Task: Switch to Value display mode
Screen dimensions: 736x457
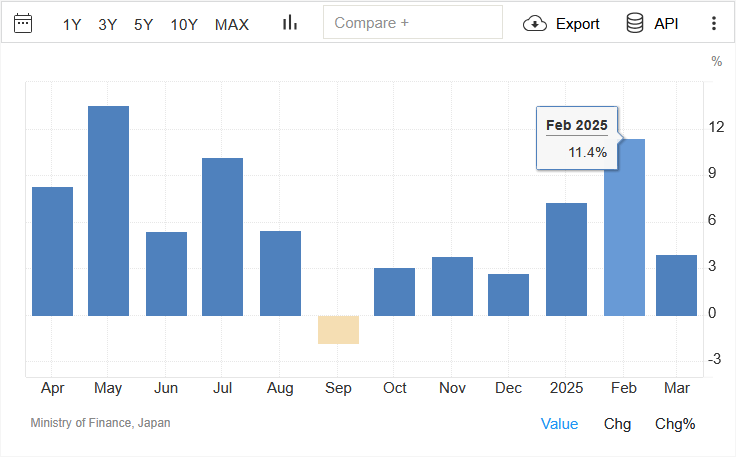Action: coord(559,423)
